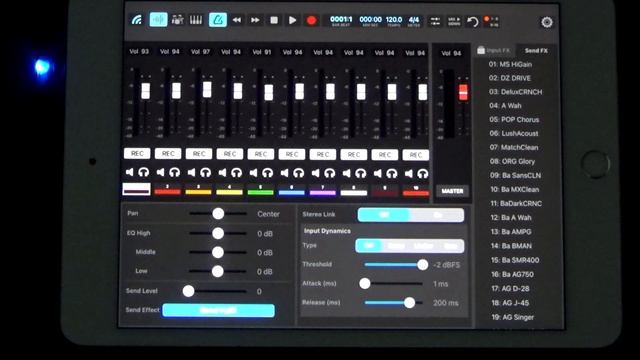Solo track 7 with its headphones icon
The height and width of the screenshot is (360, 640).
click(x=329, y=173)
